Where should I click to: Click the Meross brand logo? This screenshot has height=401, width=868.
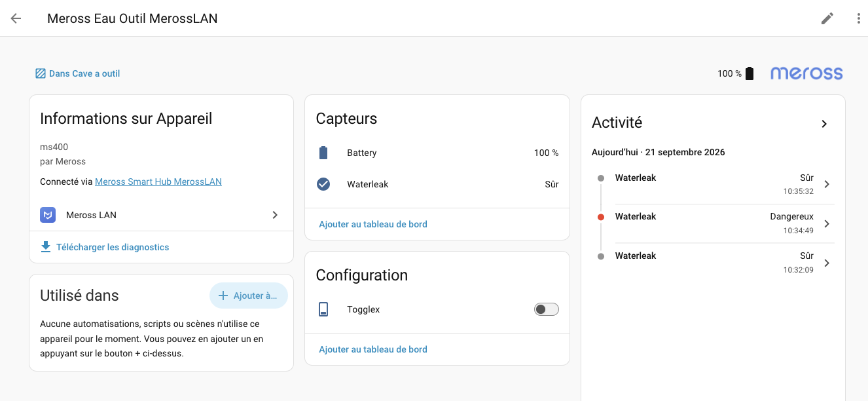point(806,73)
